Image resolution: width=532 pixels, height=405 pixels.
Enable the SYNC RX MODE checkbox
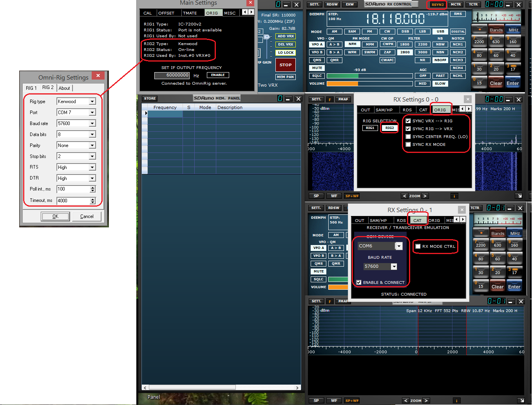[x=408, y=145]
